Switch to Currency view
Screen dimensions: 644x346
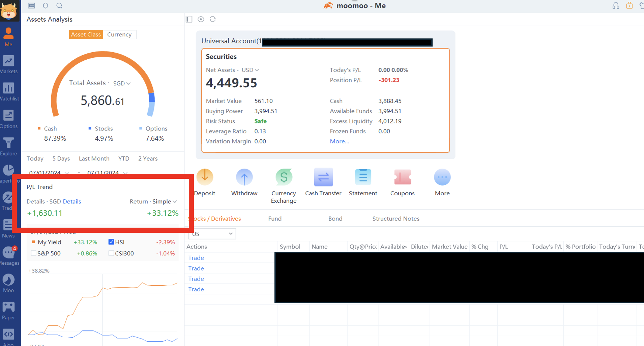pos(119,34)
